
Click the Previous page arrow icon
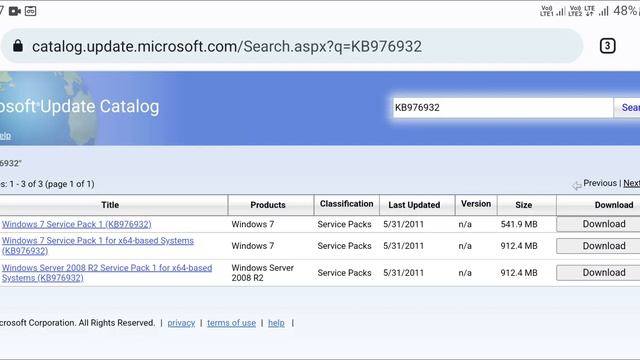tap(576, 185)
